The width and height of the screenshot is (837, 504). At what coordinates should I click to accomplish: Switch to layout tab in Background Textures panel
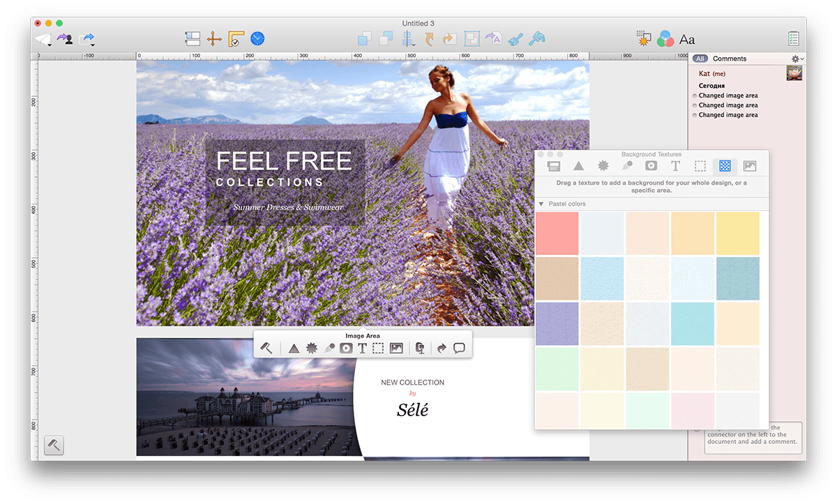[x=554, y=166]
